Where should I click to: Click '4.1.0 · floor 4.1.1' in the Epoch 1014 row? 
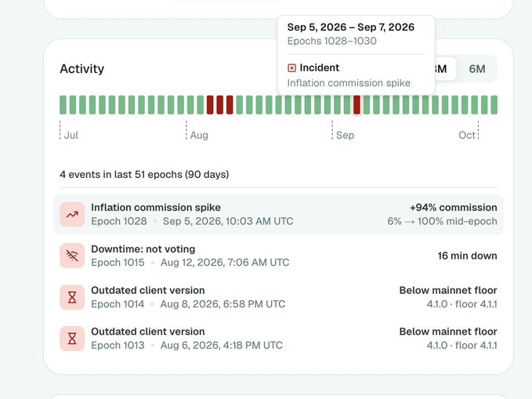(x=461, y=304)
